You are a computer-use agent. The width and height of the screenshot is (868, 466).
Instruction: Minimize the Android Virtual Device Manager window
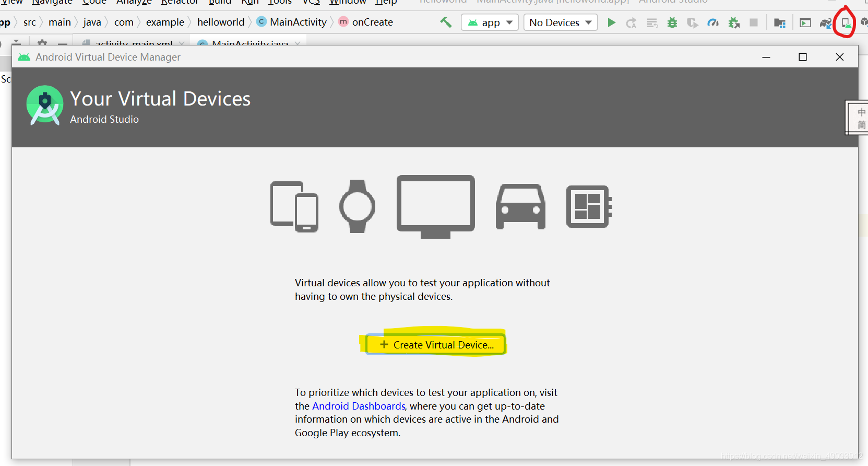766,57
